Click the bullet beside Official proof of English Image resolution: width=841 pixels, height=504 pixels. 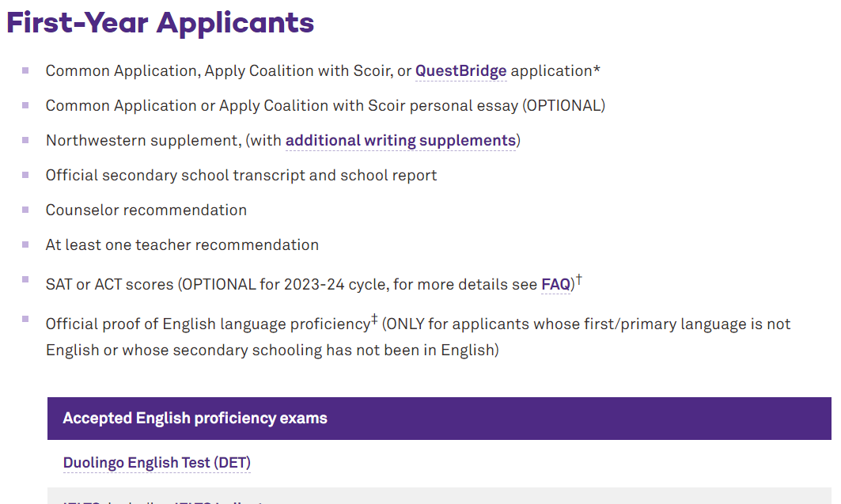click(x=25, y=320)
